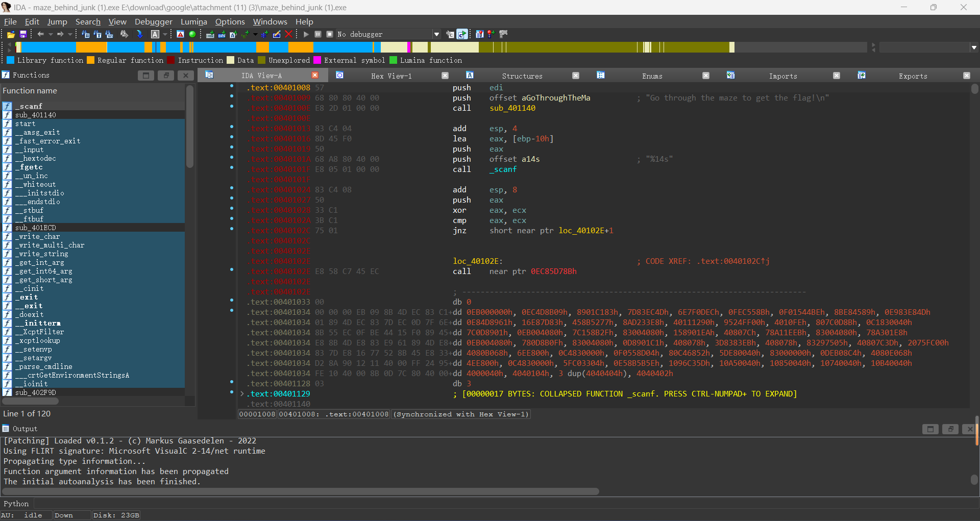Screen dimensions: 980x521
Task: Click the red X delete icon
Action: point(288,34)
